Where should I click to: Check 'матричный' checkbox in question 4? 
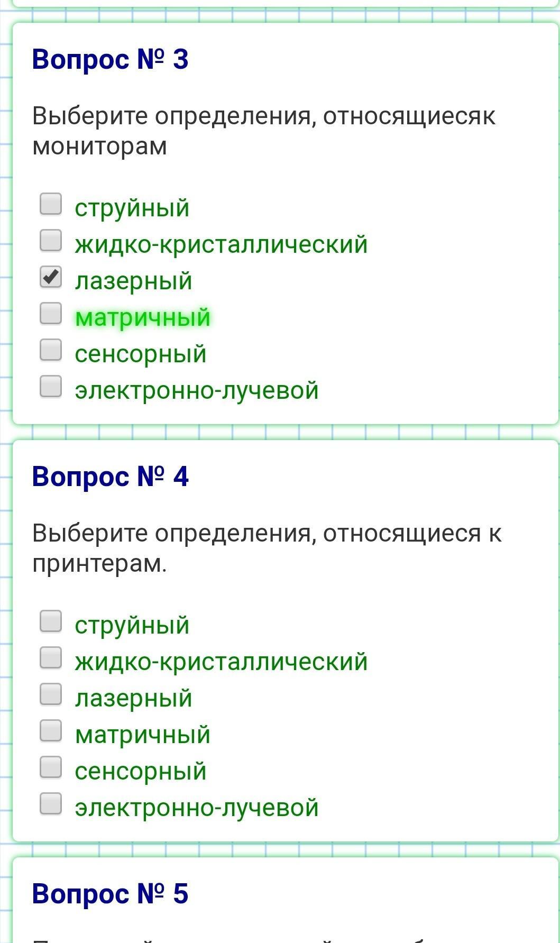click(x=51, y=731)
